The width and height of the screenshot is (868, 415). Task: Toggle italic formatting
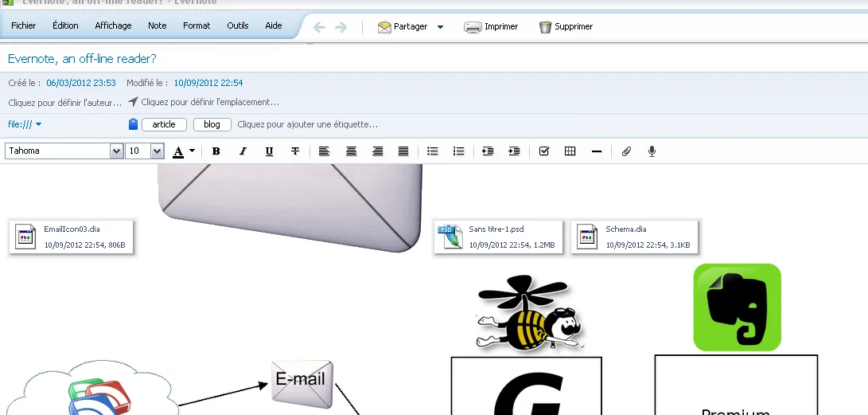(x=243, y=151)
